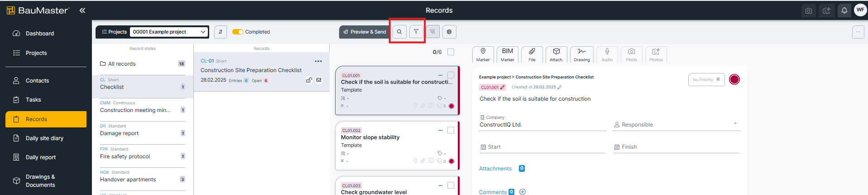Viewport: 868px width, 195px height.
Task: Click the sort order arrows button
Action: [221, 32]
